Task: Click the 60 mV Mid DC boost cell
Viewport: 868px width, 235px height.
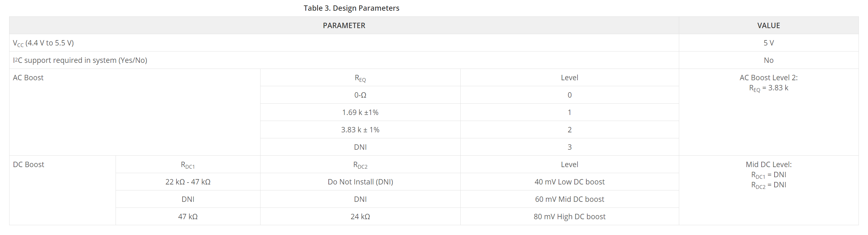Action: coord(569,199)
